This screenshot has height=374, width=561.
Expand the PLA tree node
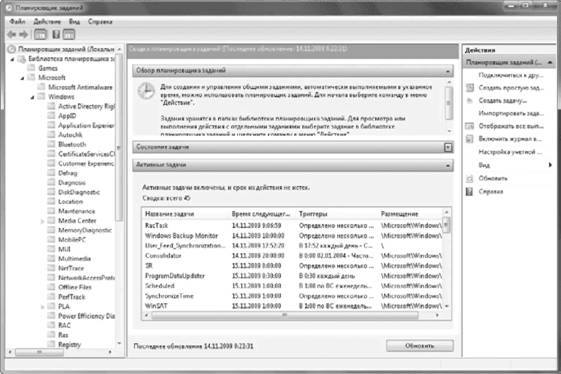tap(42, 307)
